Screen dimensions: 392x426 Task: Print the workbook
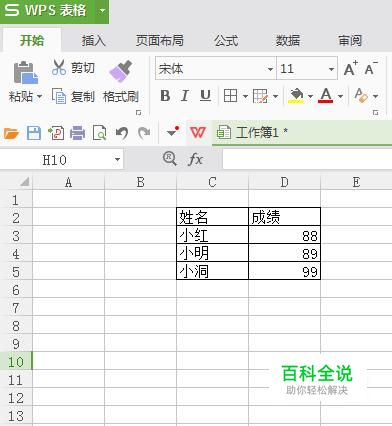coord(77,133)
